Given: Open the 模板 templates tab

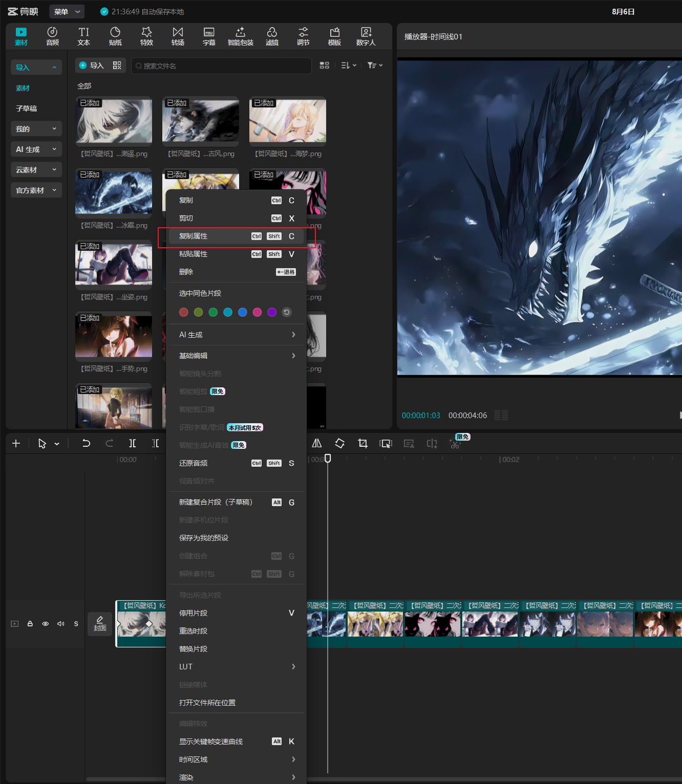Looking at the screenshot, I should click(x=334, y=36).
